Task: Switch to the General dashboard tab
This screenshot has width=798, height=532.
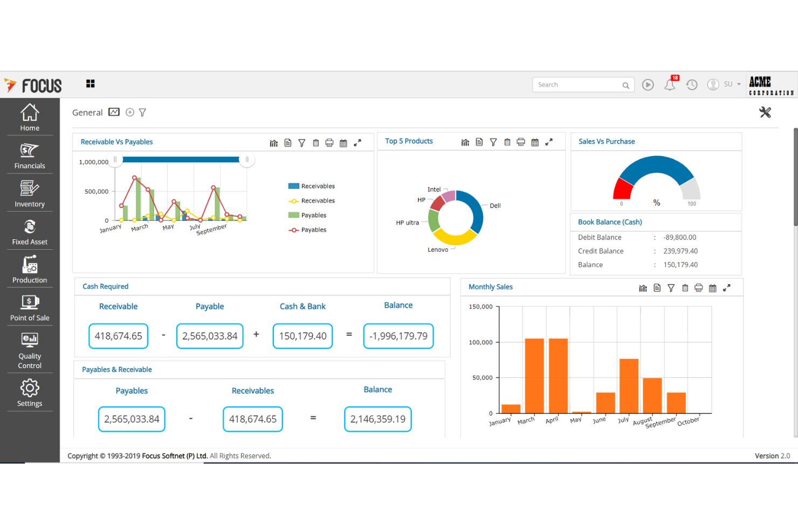Action: (87, 112)
